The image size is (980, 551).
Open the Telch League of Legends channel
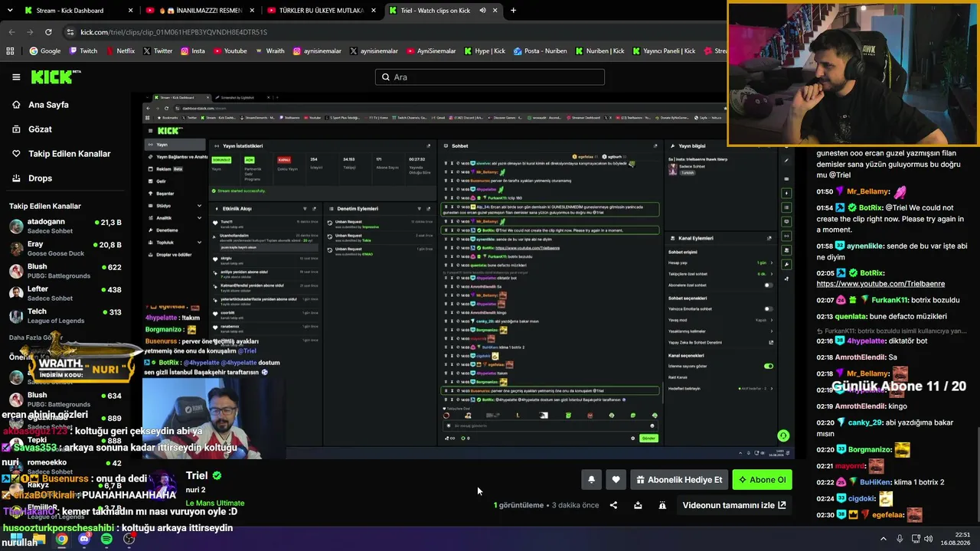coord(66,316)
